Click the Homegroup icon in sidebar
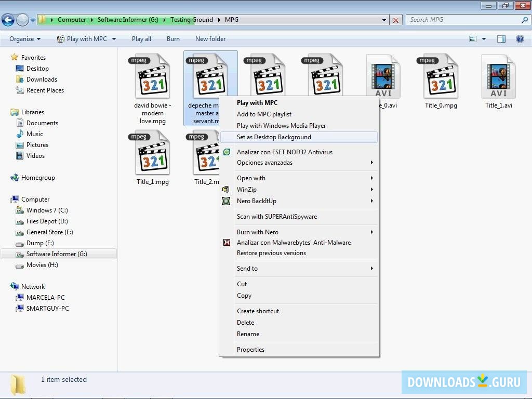532x399 pixels. point(15,178)
